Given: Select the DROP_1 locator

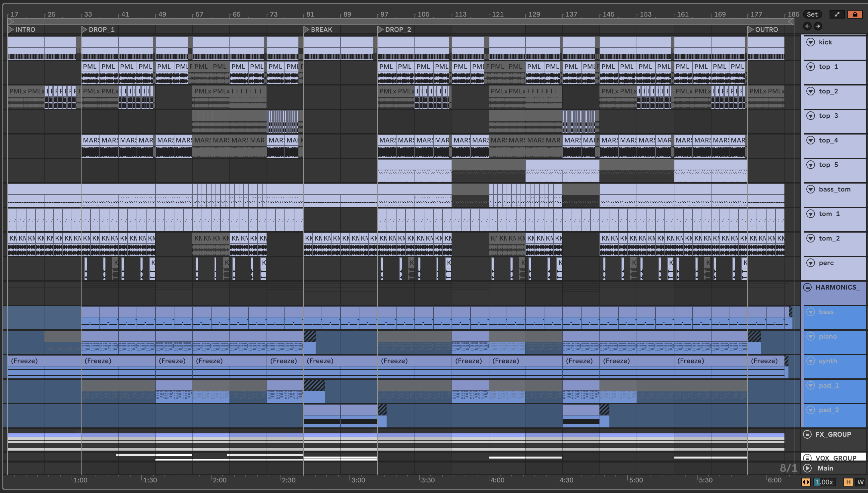Looking at the screenshot, I should (x=98, y=29).
